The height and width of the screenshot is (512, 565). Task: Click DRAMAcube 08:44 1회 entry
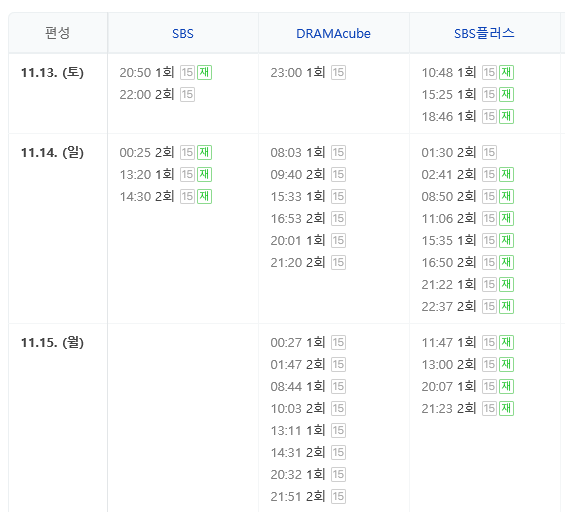coord(308,386)
